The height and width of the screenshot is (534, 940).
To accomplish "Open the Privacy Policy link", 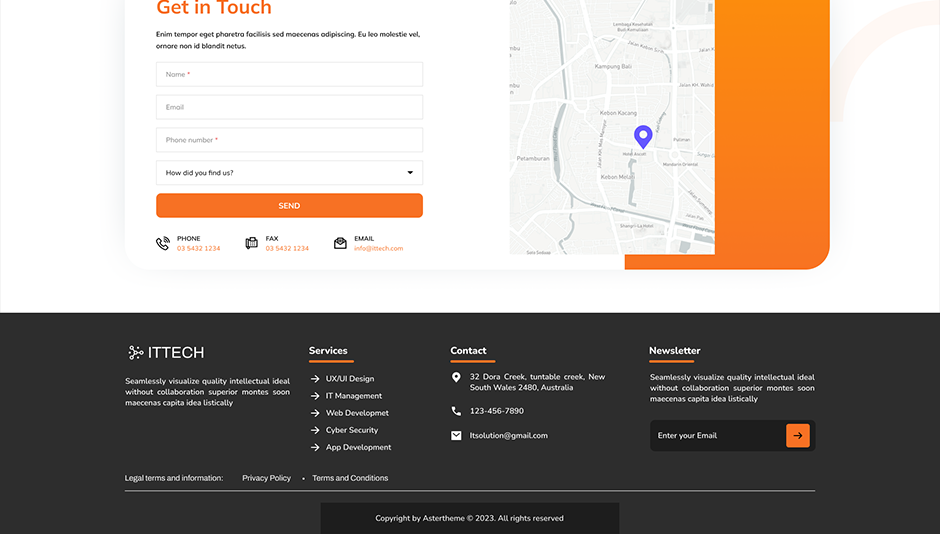I will click(266, 478).
